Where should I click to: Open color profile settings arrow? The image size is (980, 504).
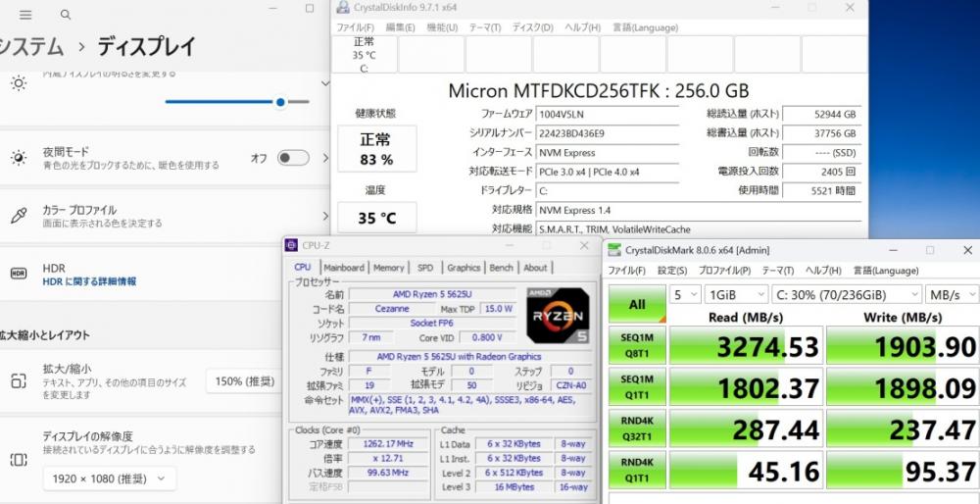pos(324,217)
